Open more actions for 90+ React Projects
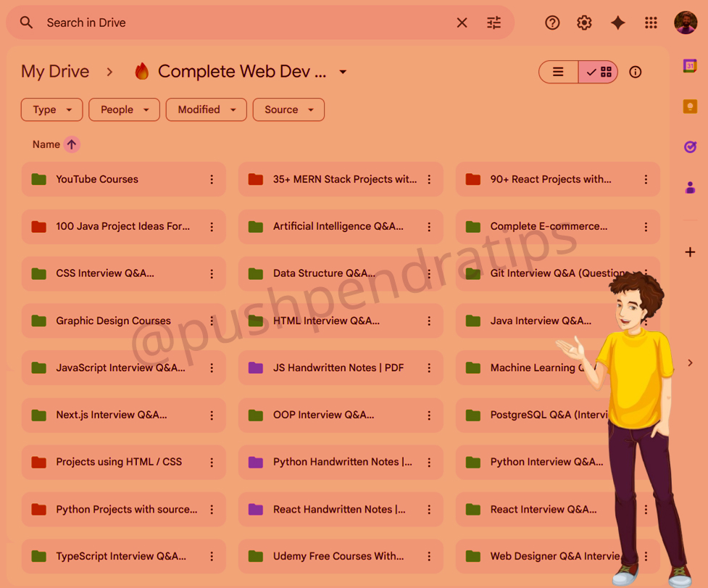 (x=646, y=180)
